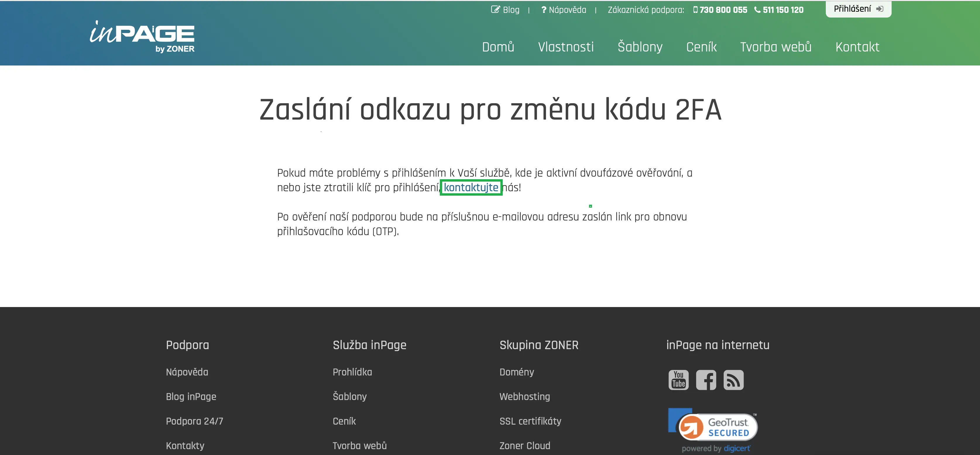Open the Facebook social icon

tap(706, 380)
